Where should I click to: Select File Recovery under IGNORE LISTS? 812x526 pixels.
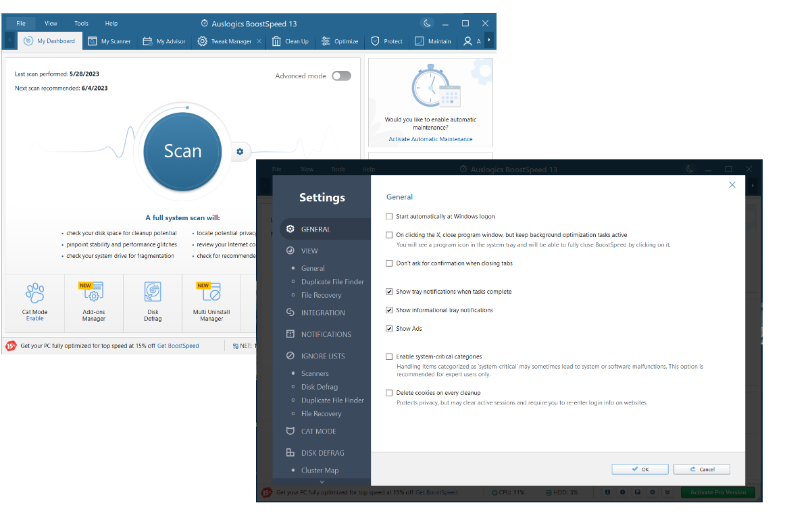tap(322, 414)
